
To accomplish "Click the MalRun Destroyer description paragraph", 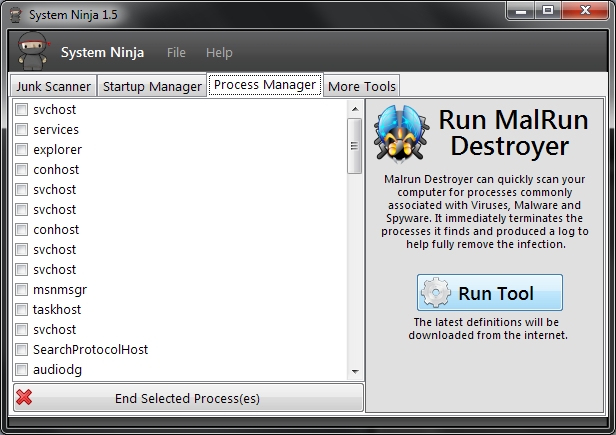I will [x=485, y=211].
